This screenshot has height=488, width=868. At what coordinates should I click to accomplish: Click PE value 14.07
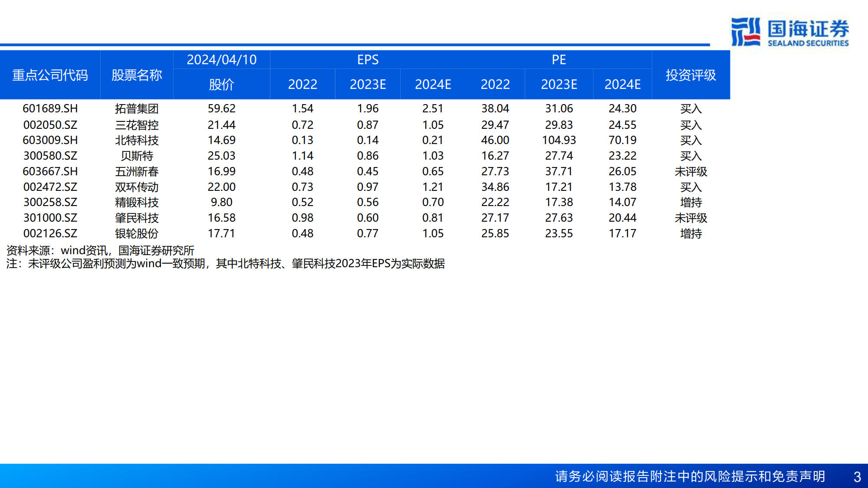coord(622,202)
